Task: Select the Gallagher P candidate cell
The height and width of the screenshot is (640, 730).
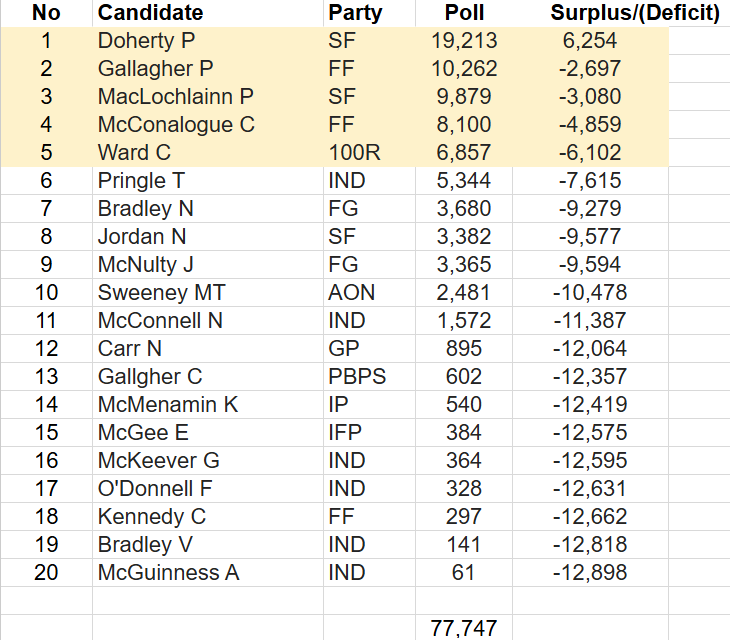Action: pyautogui.click(x=208, y=69)
